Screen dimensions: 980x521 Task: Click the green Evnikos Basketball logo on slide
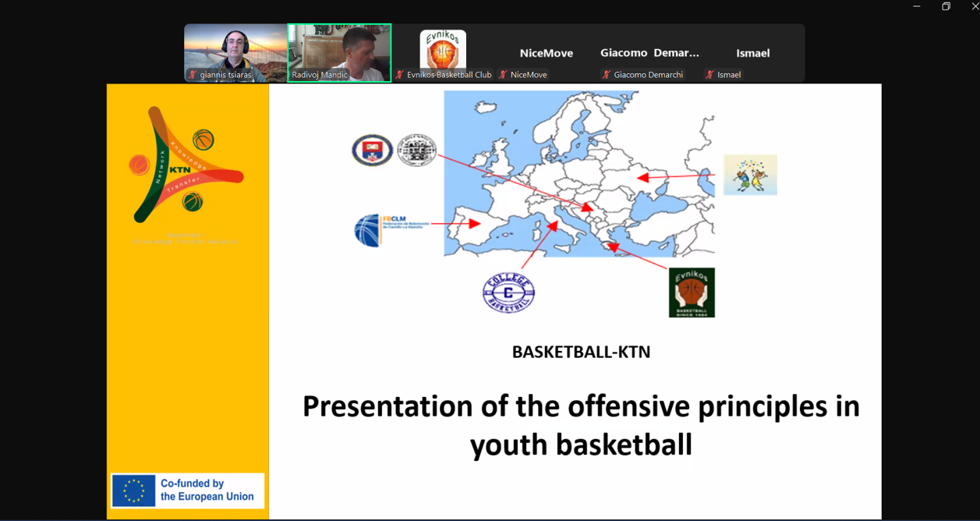coord(692,292)
